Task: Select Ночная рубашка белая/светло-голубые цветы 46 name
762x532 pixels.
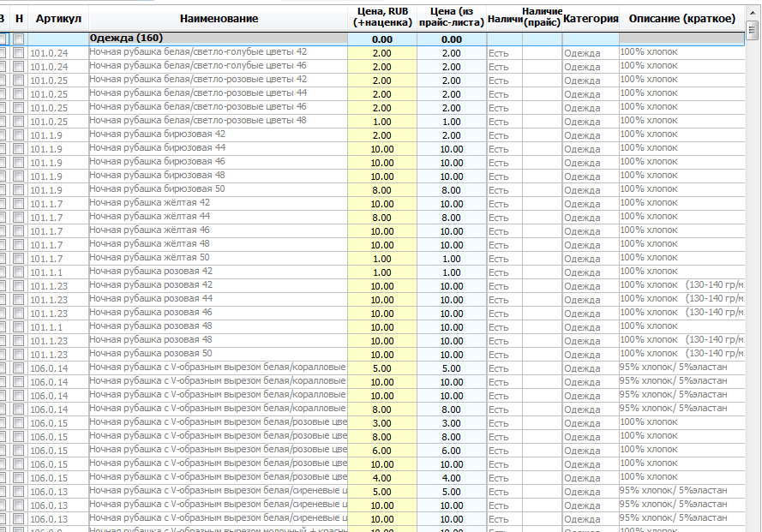Action: tap(198, 66)
